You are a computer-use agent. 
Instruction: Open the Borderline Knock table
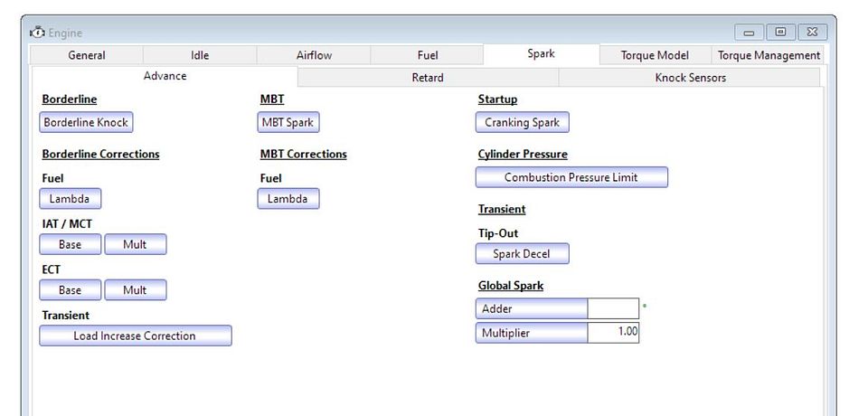point(87,122)
